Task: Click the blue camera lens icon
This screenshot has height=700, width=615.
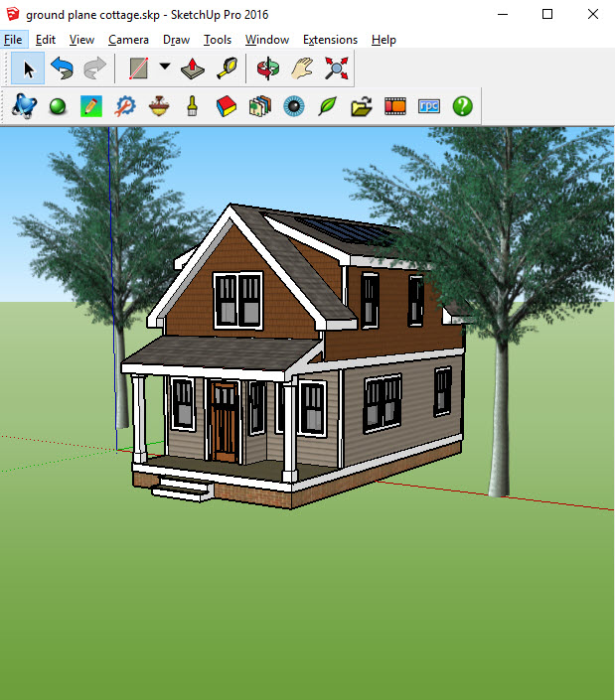Action: 294,106
